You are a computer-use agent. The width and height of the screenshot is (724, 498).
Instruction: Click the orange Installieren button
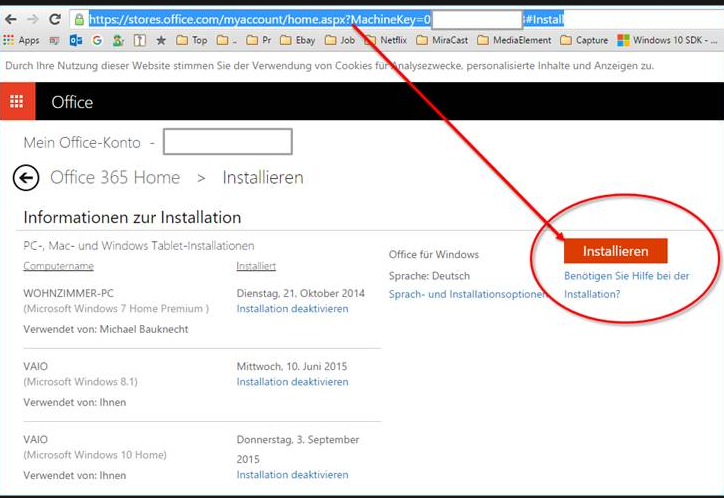[615, 251]
